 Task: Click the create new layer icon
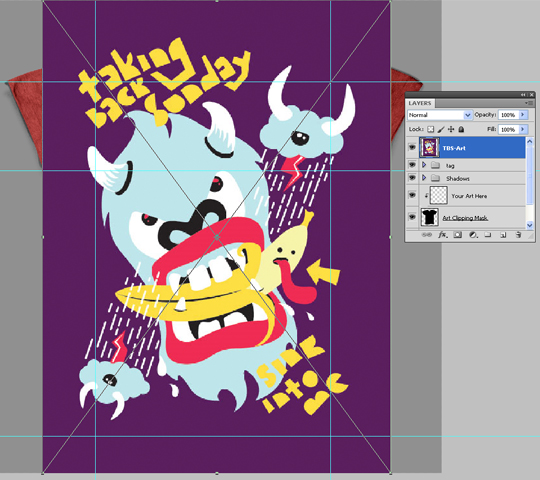[503, 235]
